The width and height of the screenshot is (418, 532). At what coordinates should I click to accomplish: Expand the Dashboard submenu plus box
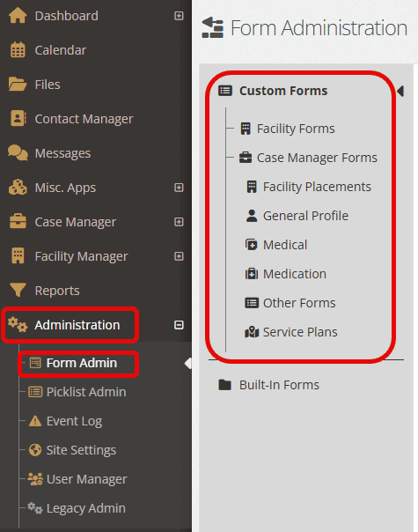point(179,16)
